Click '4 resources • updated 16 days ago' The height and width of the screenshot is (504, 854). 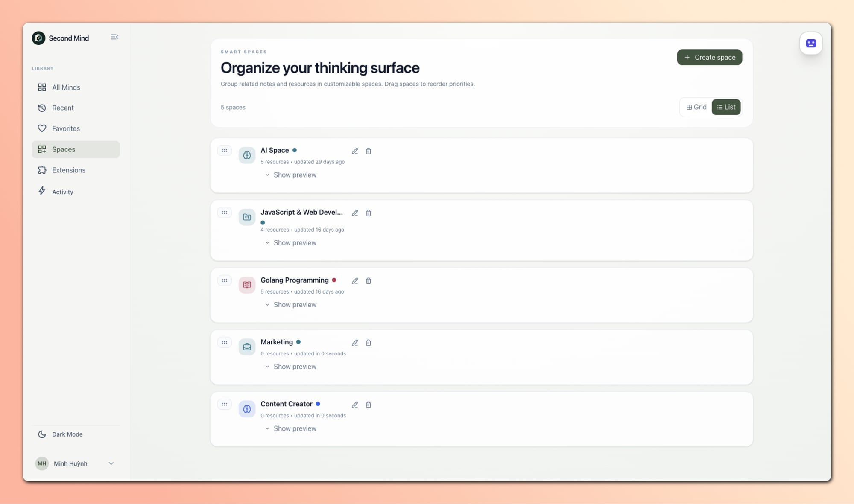pos(302,230)
